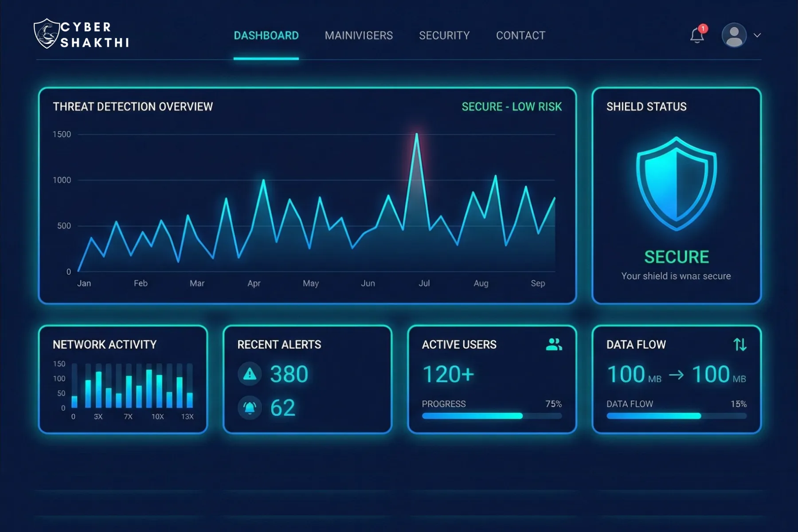Click the Data Flow up-down arrows icon
Viewport: 798px width, 532px height.
pyautogui.click(x=739, y=344)
